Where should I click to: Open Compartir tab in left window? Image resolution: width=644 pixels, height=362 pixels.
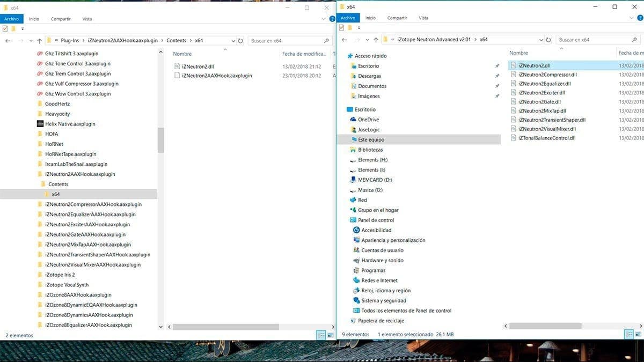(61, 19)
